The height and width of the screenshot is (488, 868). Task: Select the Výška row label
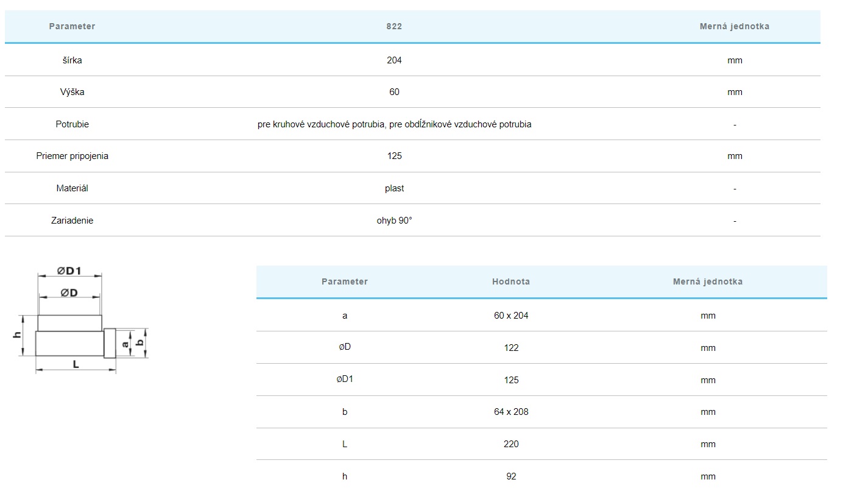(x=72, y=92)
